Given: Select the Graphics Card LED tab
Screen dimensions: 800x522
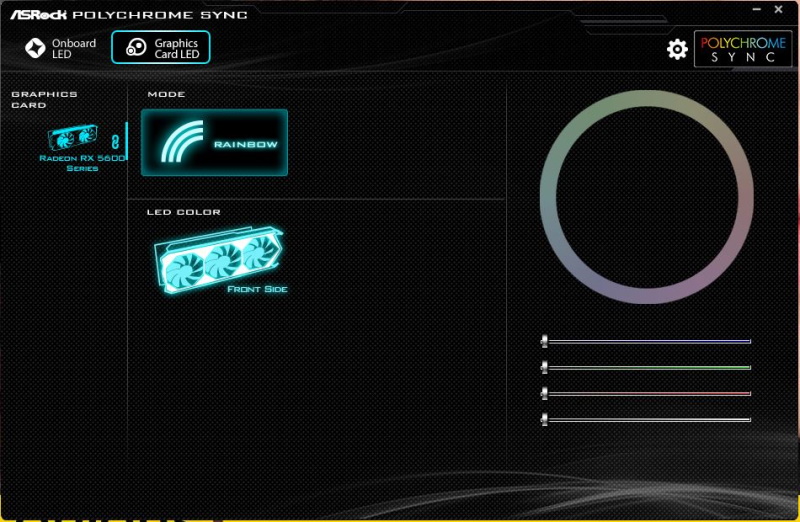Looking at the screenshot, I should click(x=161, y=47).
